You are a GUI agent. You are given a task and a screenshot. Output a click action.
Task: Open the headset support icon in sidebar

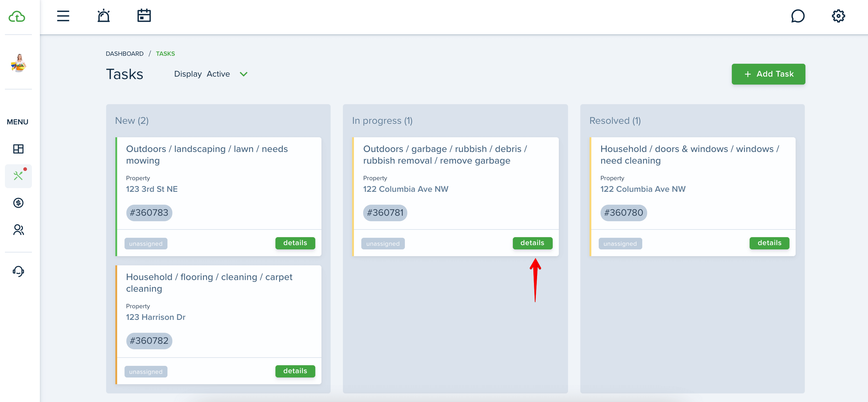(18, 271)
